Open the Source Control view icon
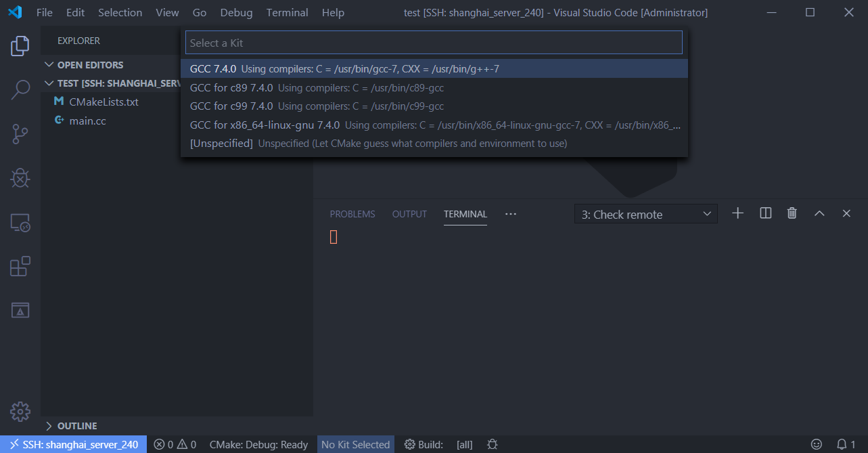This screenshot has height=453, width=868. click(x=20, y=134)
